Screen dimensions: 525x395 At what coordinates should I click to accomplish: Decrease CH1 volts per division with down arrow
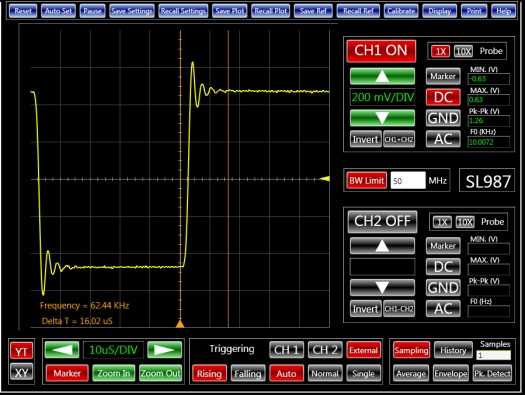pyautogui.click(x=382, y=118)
